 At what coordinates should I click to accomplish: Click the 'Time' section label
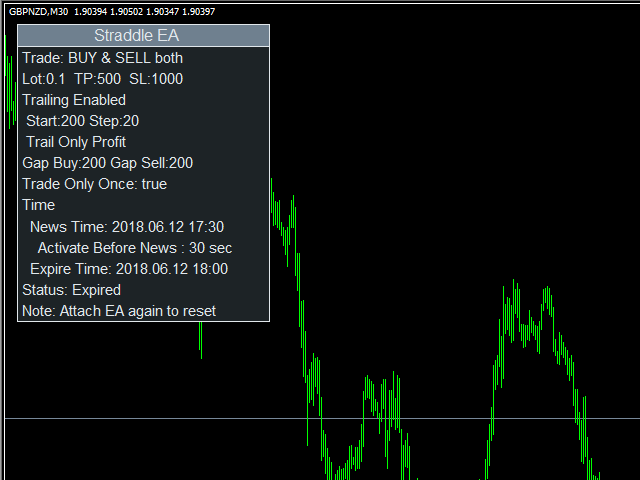[38, 205]
